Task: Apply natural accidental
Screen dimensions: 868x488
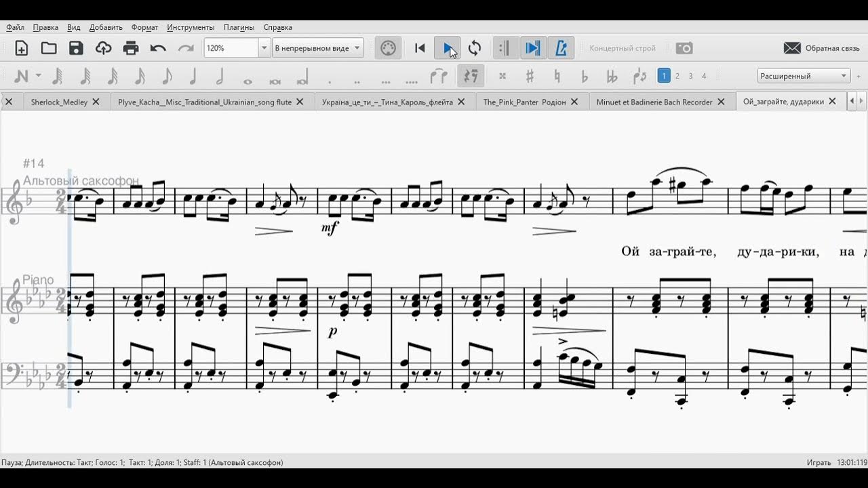Action: 557,76
